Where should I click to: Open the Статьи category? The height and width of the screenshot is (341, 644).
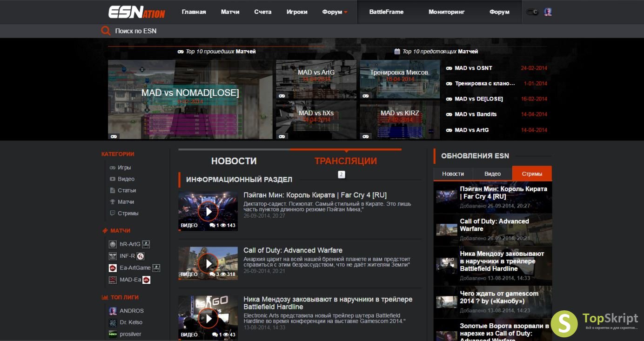tap(127, 190)
